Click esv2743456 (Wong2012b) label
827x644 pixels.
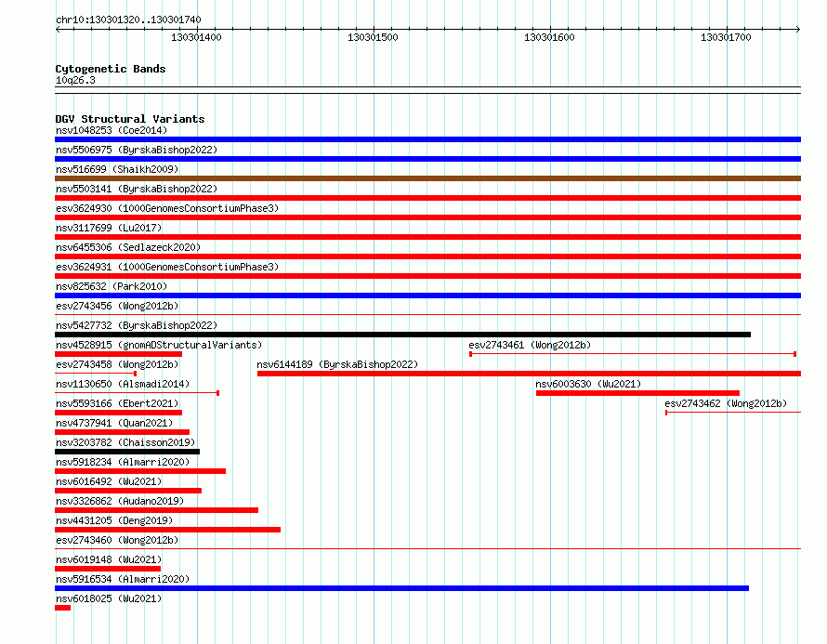point(117,306)
